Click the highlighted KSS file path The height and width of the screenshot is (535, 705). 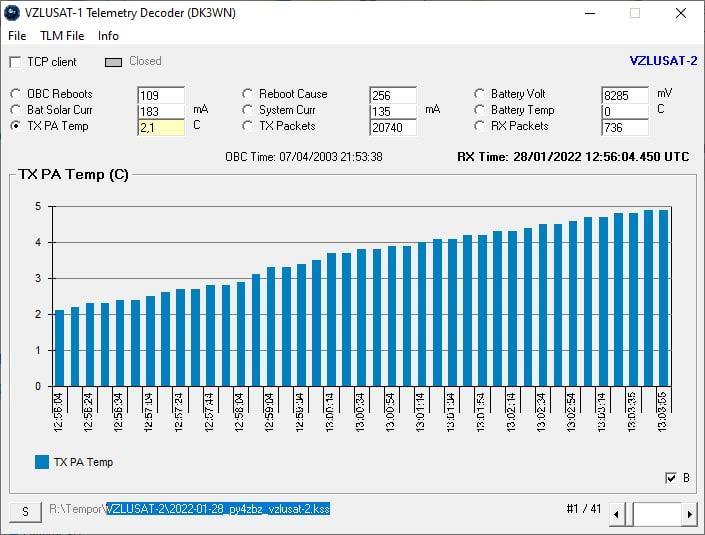coord(218,509)
